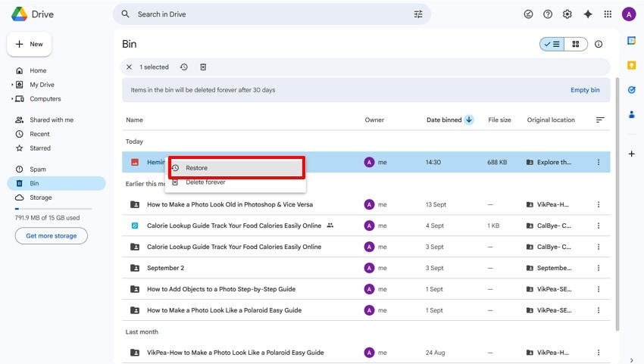The image size is (644, 364).
Task: Expand the Computers tree
Action: 13,99
